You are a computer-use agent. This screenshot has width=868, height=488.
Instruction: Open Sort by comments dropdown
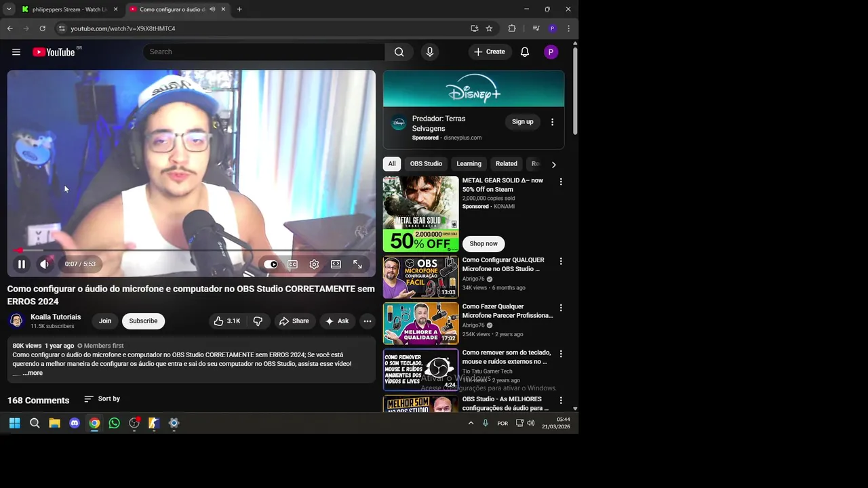click(x=102, y=399)
